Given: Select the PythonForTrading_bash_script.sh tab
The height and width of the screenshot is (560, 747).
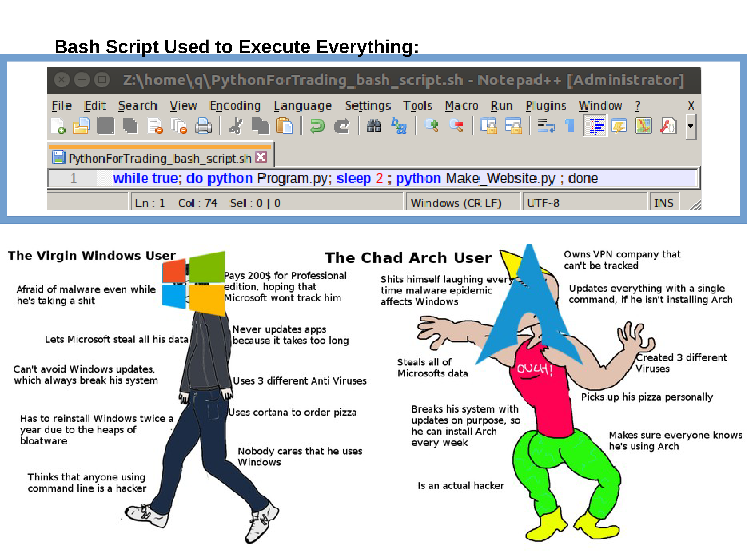Looking at the screenshot, I should [159, 158].
